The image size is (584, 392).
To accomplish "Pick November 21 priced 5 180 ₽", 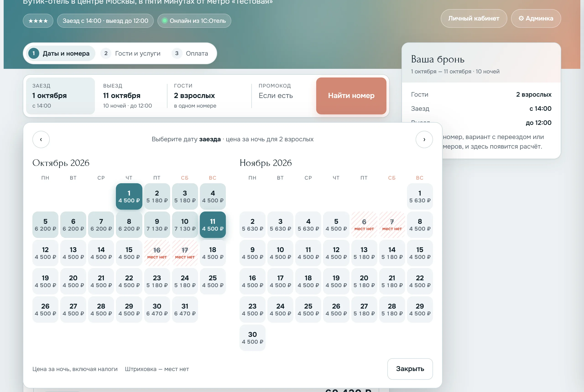I will point(392,281).
